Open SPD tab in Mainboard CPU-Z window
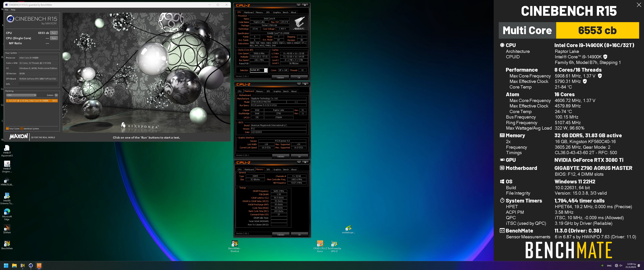Viewport: 644px width, 270px height. (268, 91)
